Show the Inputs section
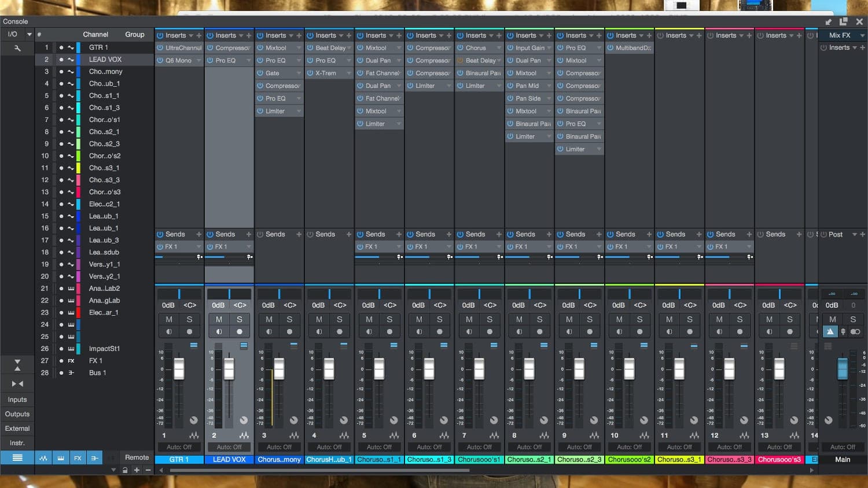868x488 pixels. (17, 400)
